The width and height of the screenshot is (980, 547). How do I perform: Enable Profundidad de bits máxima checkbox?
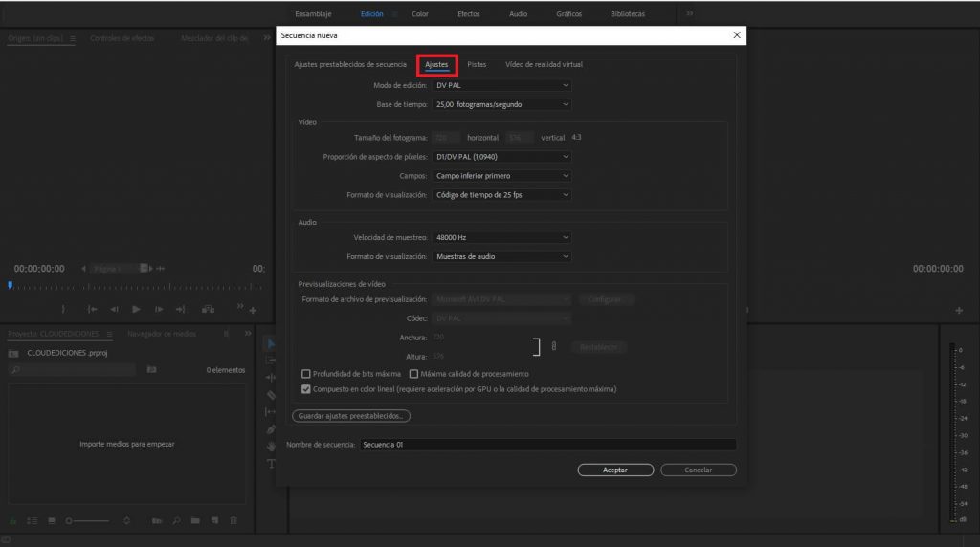(305, 374)
